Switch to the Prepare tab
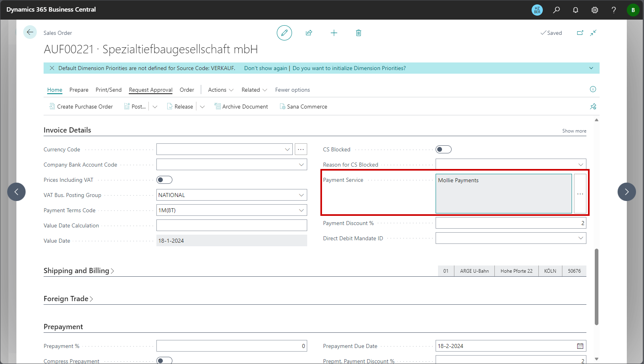644x364 pixels. pyautogui.click(x=79, y=90)
